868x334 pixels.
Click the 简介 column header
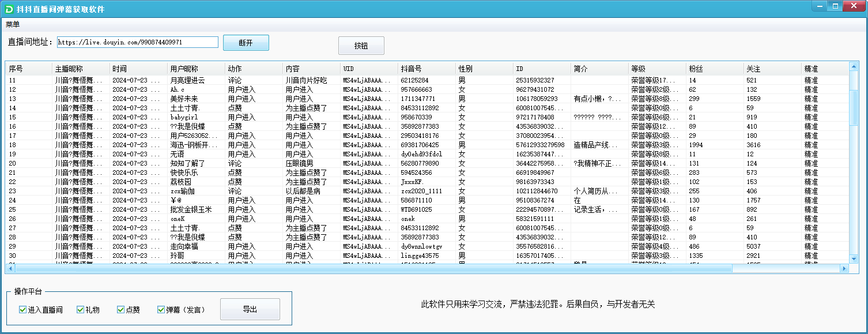[x=599, y=69]
